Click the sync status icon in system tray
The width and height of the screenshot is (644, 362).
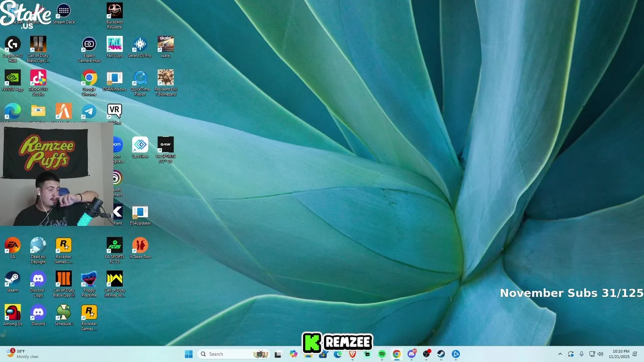pyautogui.click(x=571, y=354)
